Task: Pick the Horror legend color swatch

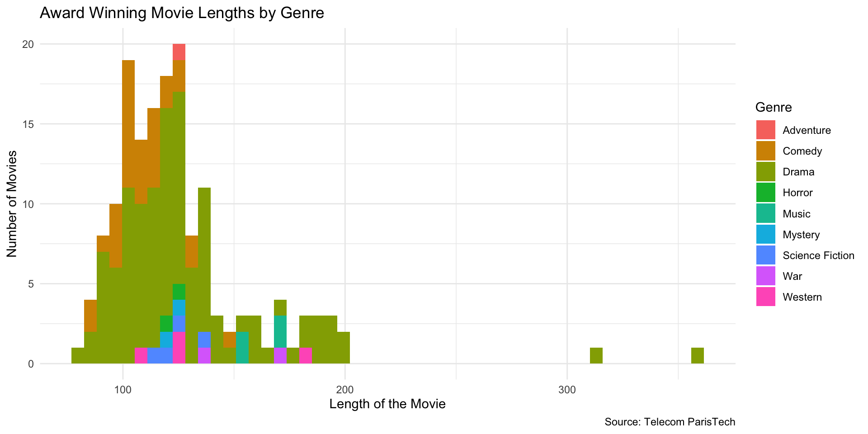Action: 765,193
